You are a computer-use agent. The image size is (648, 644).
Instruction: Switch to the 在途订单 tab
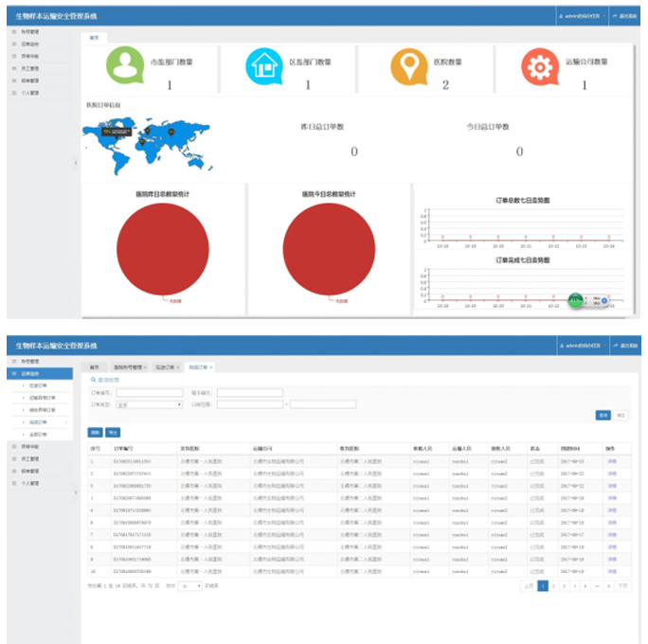point(165,367)
